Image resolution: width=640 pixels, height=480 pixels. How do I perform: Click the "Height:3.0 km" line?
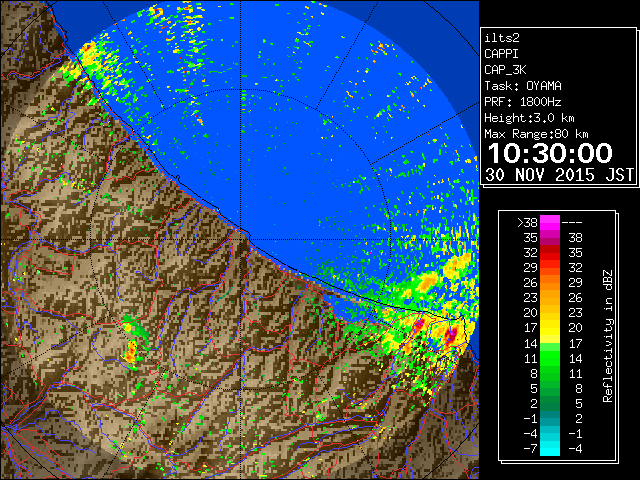(x=529, y=118)
